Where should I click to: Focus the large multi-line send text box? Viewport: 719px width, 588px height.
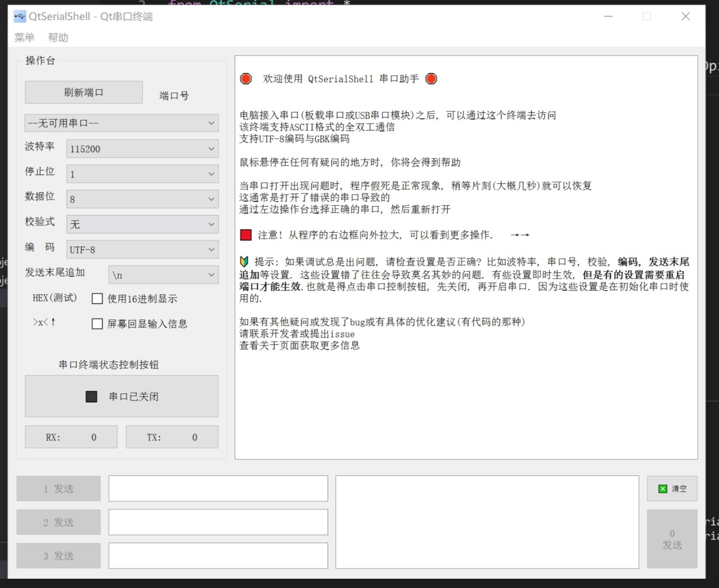(487, 522)
